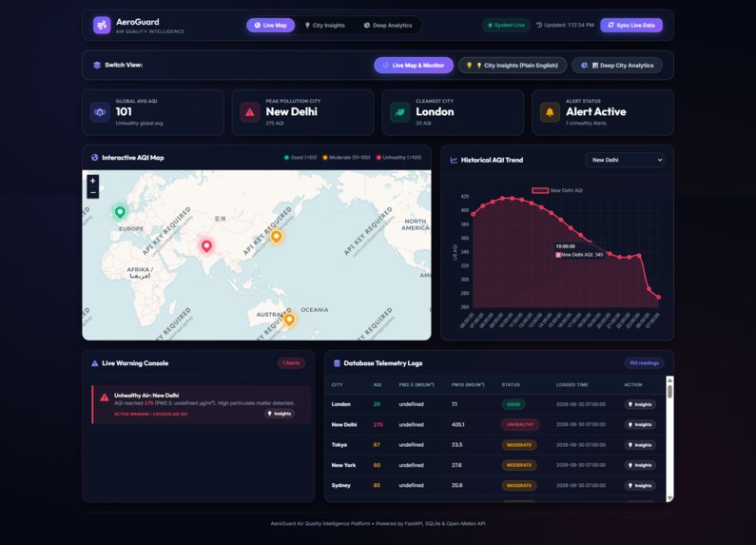
Task: Click the Historical AQI Trend chart icon
Action: 454,160
